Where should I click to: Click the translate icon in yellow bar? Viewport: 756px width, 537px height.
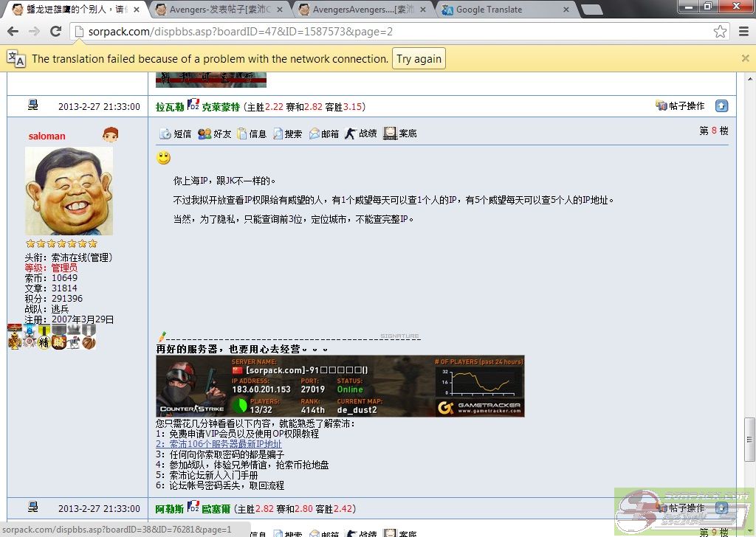pos(16,58)
